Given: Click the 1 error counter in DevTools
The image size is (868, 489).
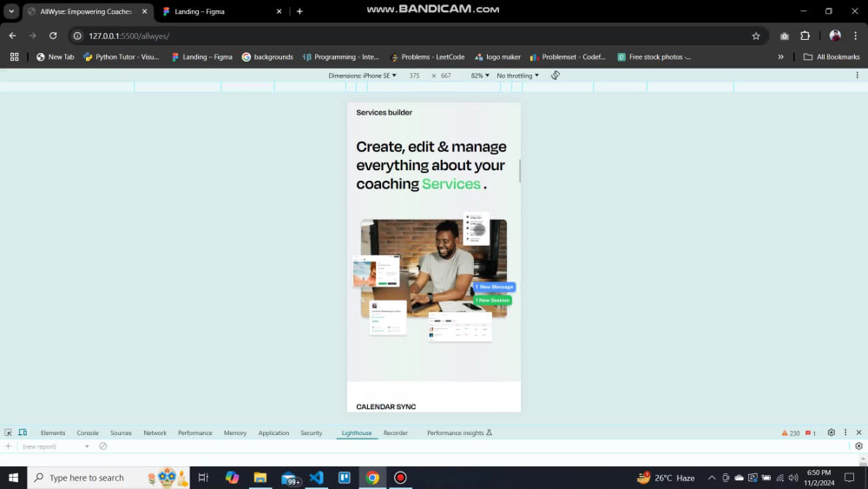Looking at the screenshot, I should coord(811,433).
